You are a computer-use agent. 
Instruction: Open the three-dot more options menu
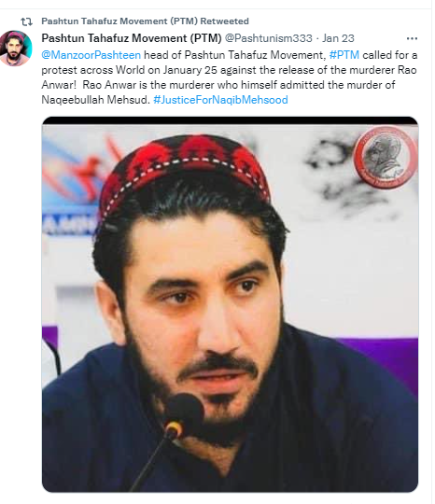(x=412, y=38)
